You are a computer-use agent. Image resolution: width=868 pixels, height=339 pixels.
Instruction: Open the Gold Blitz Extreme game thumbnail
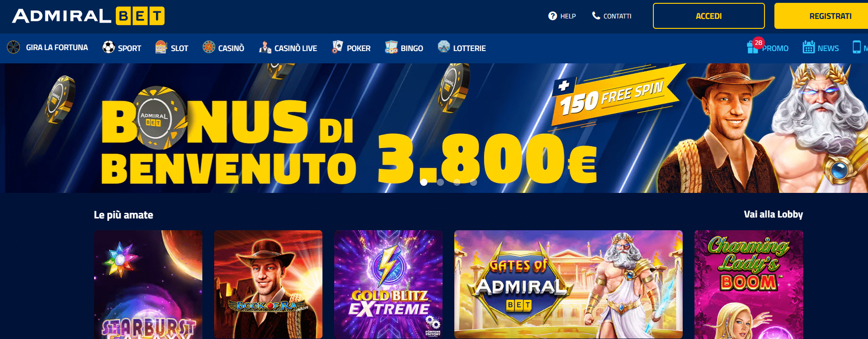[388, 284]
